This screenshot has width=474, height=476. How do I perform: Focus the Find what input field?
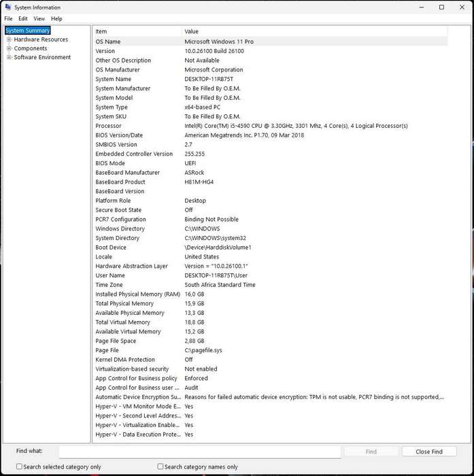[200, 452]
